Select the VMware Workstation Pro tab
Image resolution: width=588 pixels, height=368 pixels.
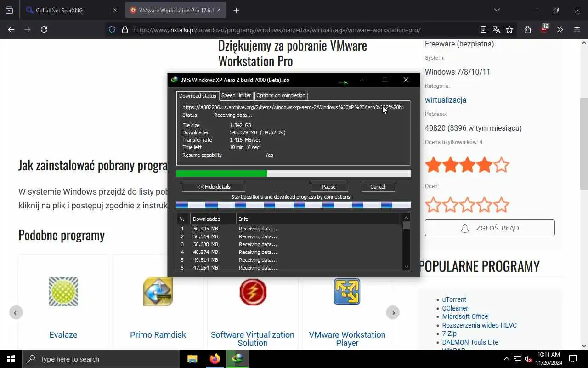(175, 10)
